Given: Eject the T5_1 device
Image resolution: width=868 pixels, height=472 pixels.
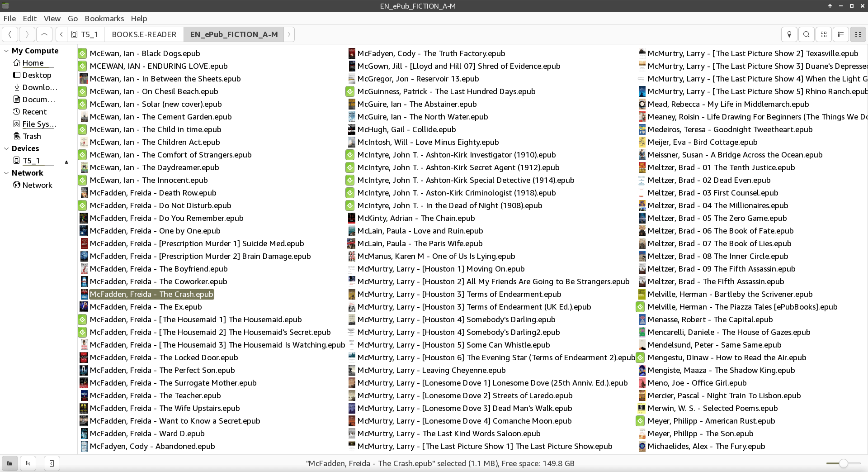Looking at the screenshot, I should point(66,162).
